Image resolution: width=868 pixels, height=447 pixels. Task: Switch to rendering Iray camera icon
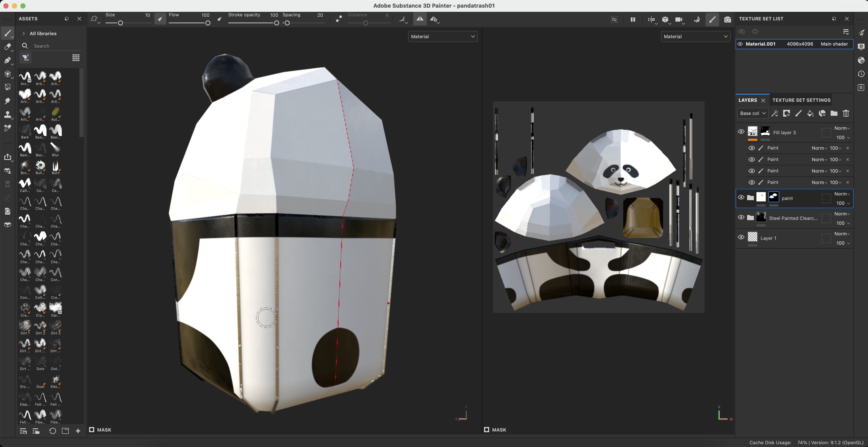click(x=728, y=20)
